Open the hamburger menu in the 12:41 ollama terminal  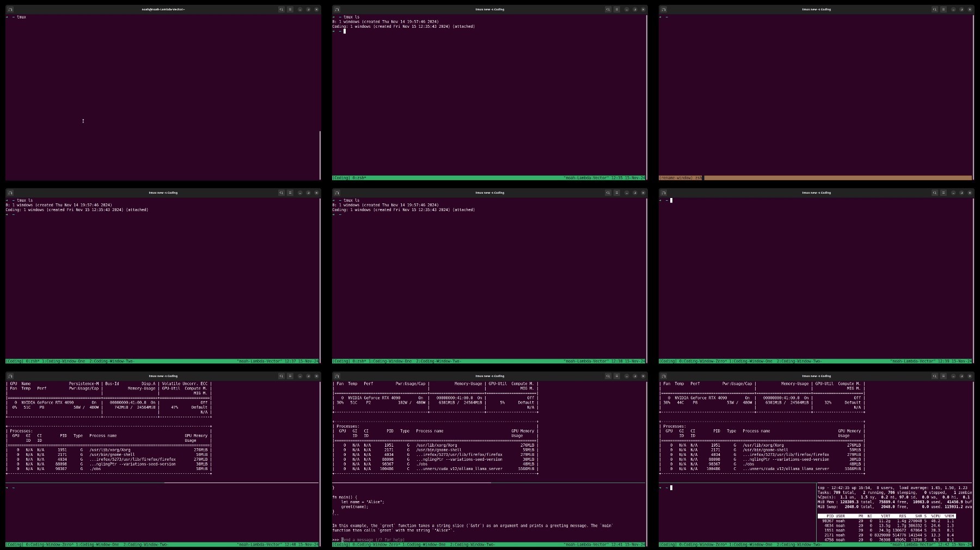(617, 376)
